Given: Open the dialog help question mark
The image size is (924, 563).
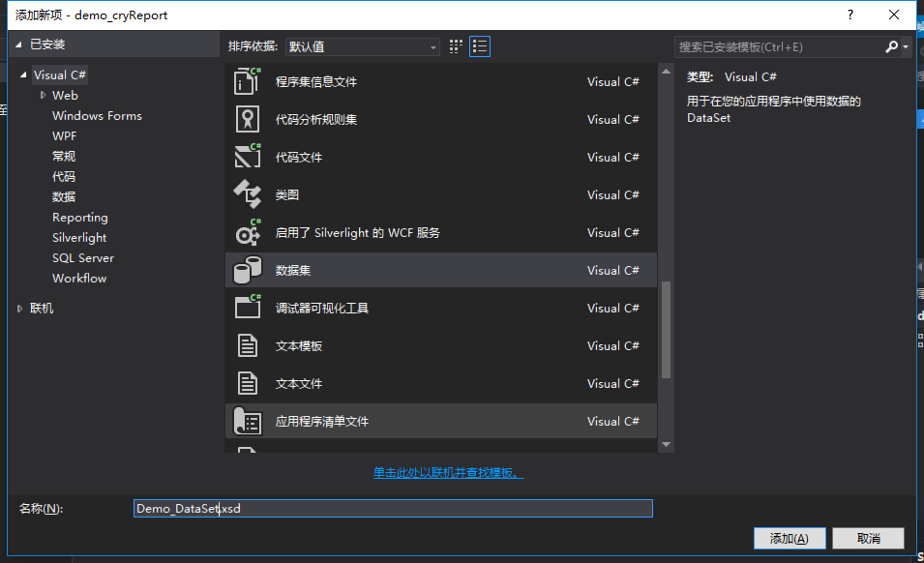Looking at the screenshot, I should coord(849,15).
